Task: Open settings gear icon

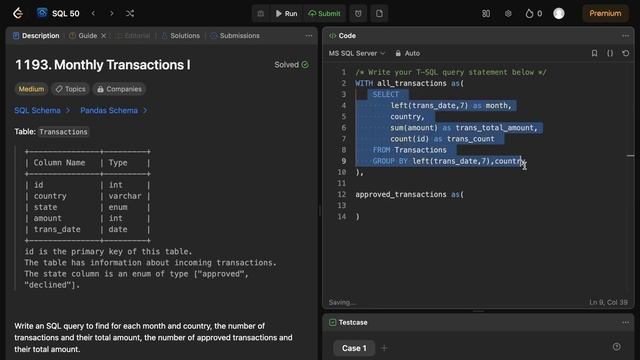Action: coord(508,13)
